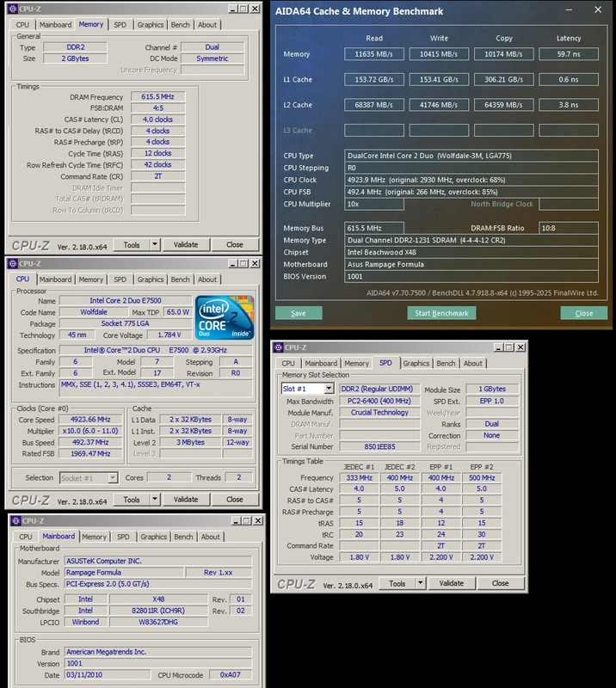Select About tab in the Memory window
The height and width of the screenshot is (688, 616).
pos(207,25)
